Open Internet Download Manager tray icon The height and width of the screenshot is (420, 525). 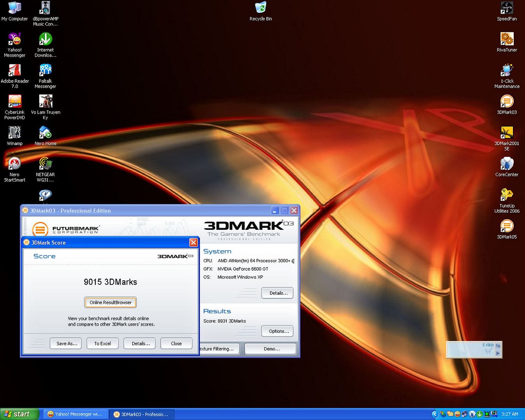(x=479, y=414)
